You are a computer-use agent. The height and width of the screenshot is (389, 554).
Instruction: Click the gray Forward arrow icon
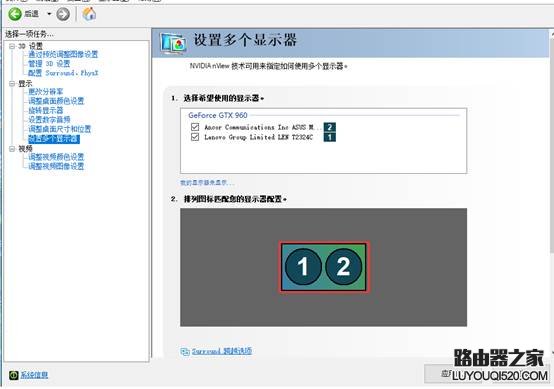click(63, 14)
